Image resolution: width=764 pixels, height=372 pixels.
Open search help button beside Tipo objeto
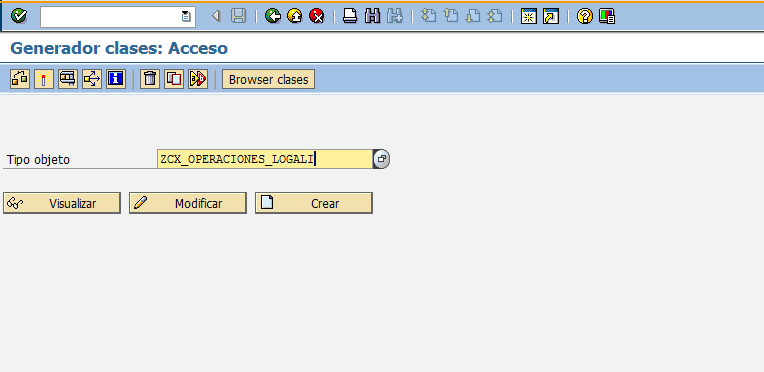(x=381, y=159)
